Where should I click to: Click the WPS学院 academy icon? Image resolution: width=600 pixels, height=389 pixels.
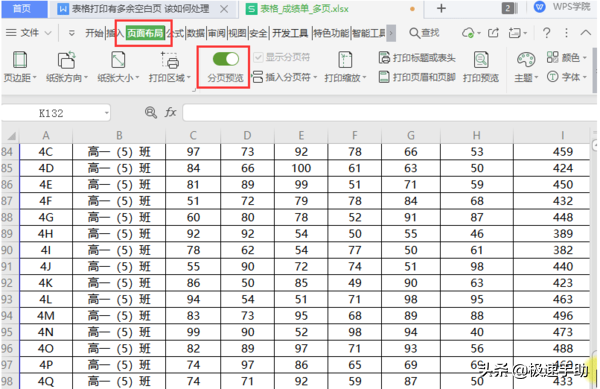539,7
